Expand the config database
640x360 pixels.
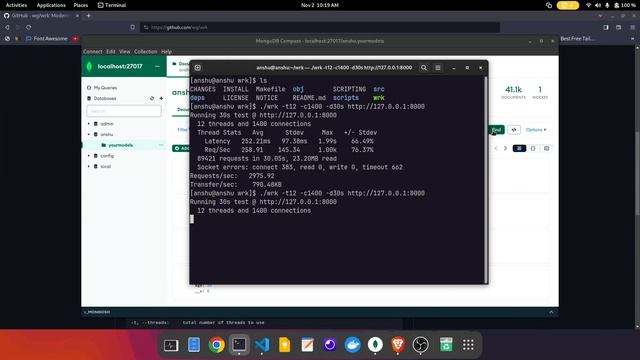89,156
